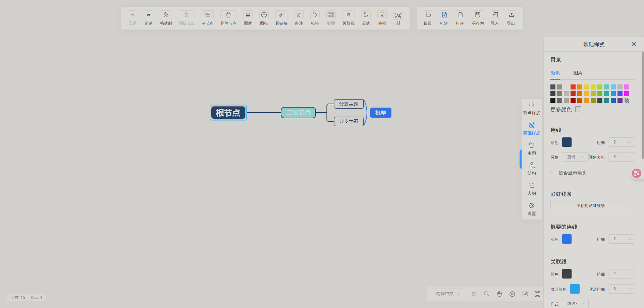Select the 根节点 root node

[228, 113]
